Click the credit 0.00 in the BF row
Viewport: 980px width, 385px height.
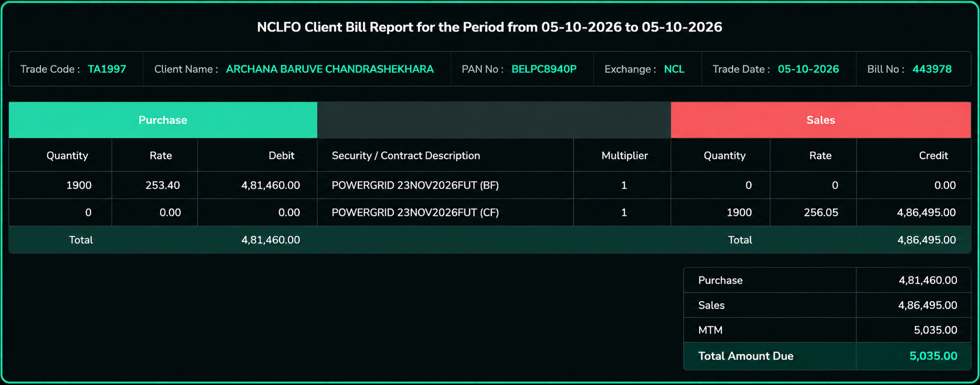coord(945,185)
